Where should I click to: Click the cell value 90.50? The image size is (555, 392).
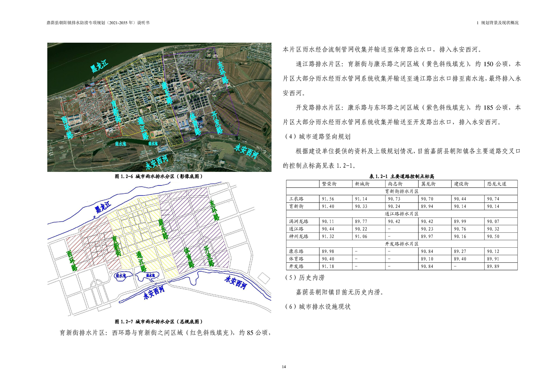coord(493,237)
